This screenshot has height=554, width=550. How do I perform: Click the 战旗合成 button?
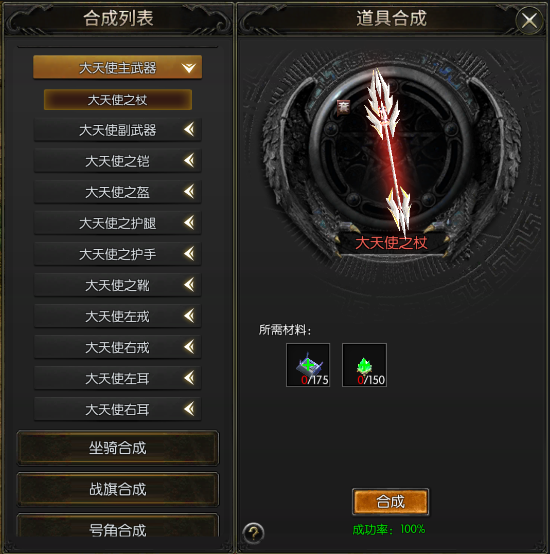click(x=118, y=489)
